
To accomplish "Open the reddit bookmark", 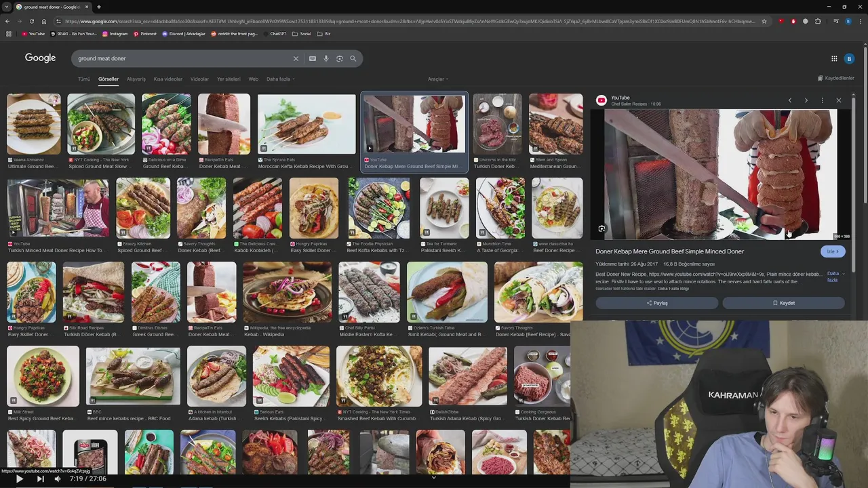I will pos(235,34).
